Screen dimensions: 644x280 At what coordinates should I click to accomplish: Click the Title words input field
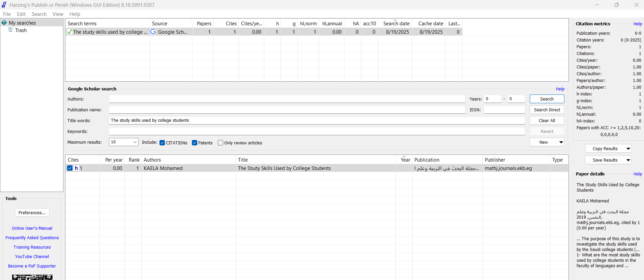(317, 120)
